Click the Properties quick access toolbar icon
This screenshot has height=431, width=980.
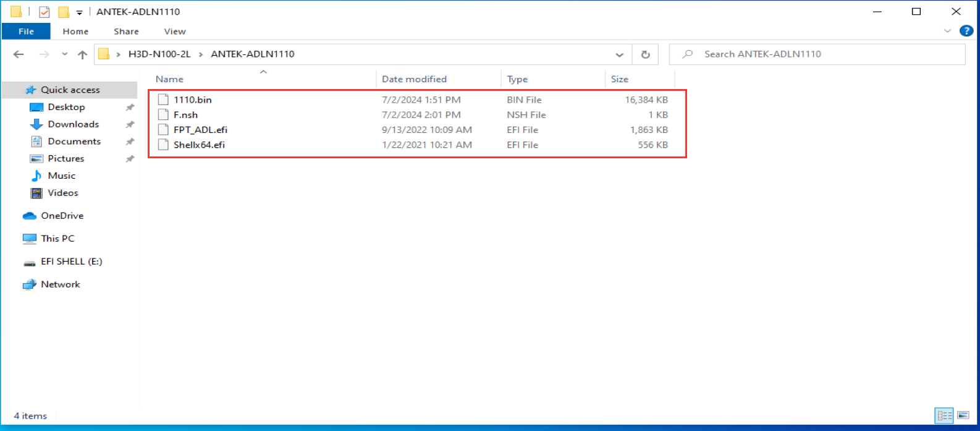[x=44, y=12]
